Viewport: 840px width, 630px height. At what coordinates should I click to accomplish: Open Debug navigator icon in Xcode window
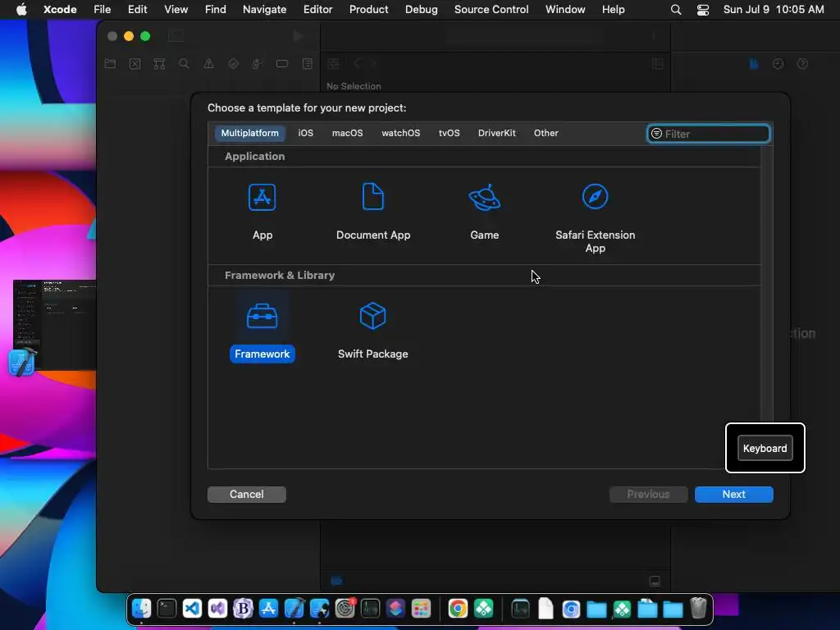[x=257, y=64]
